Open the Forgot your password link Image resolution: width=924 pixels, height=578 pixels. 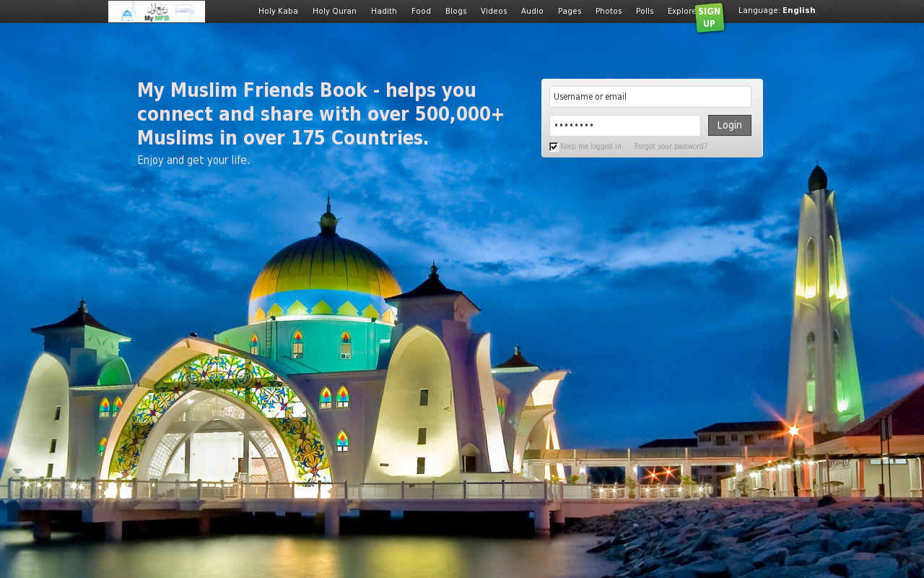pyautogui.click(x=671, y=147)
